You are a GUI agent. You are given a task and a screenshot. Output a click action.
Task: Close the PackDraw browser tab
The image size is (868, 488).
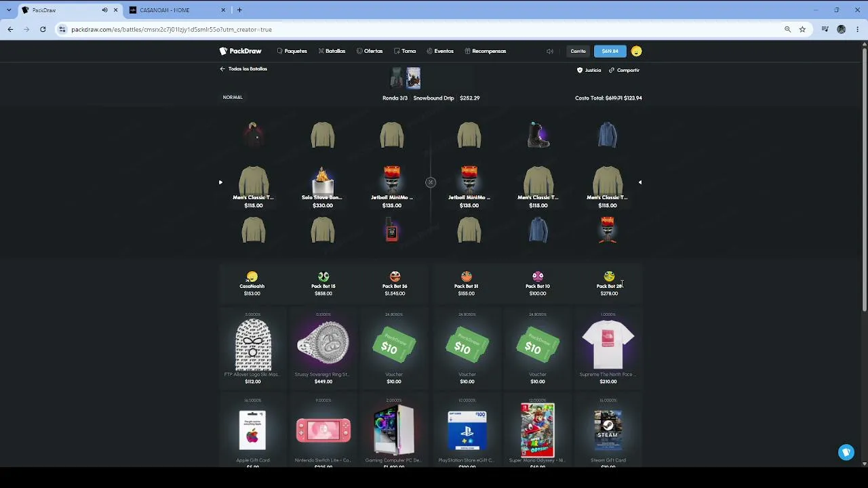pyautogui.click(x=116, y=10)
